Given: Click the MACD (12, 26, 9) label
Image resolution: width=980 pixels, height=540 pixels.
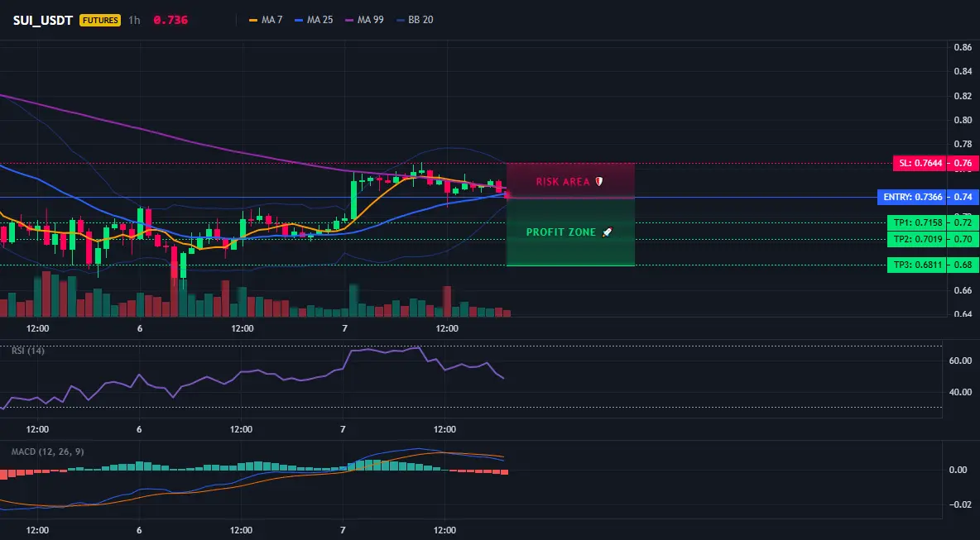Looking at the screenshot, I should click(x=47, y=452).
